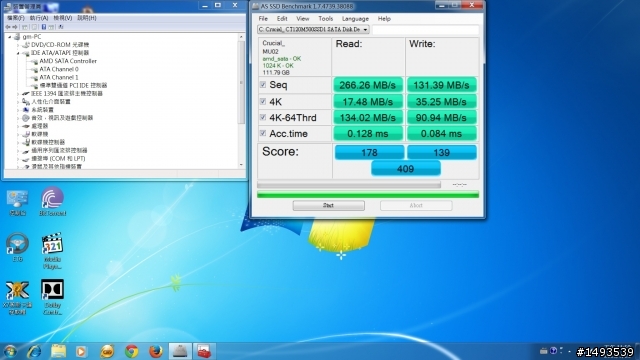This screenshot has height=360, width=640.
Task: Open Windows Explorer folder on the taskbar
Action: (x=58, y=351)
